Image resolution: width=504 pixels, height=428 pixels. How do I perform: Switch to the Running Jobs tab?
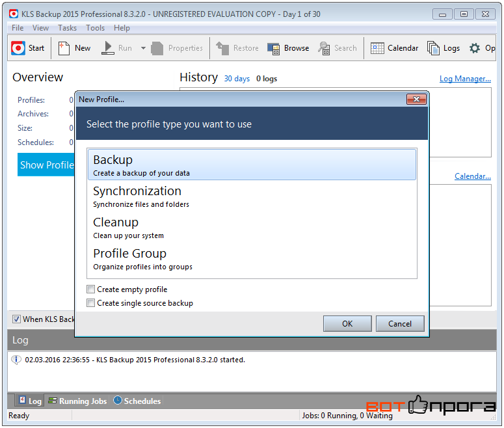tap(77, 401)
